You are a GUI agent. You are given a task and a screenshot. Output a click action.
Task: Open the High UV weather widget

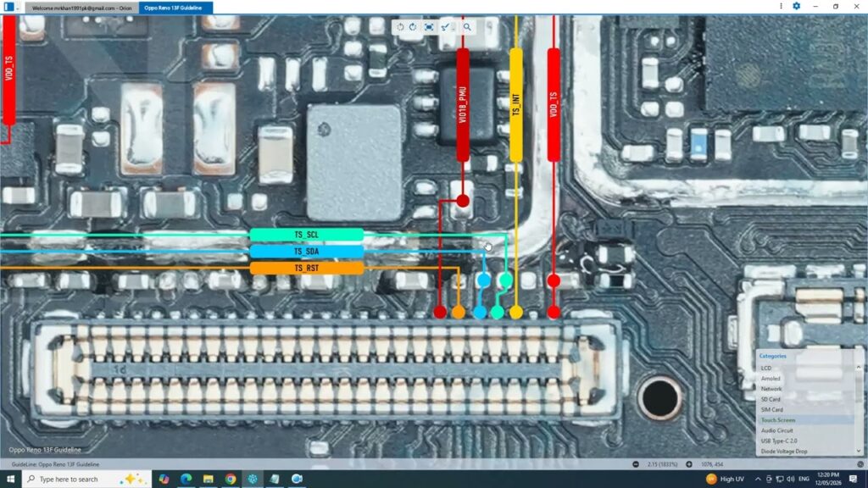pyautogui.click(x=726, y=480)
